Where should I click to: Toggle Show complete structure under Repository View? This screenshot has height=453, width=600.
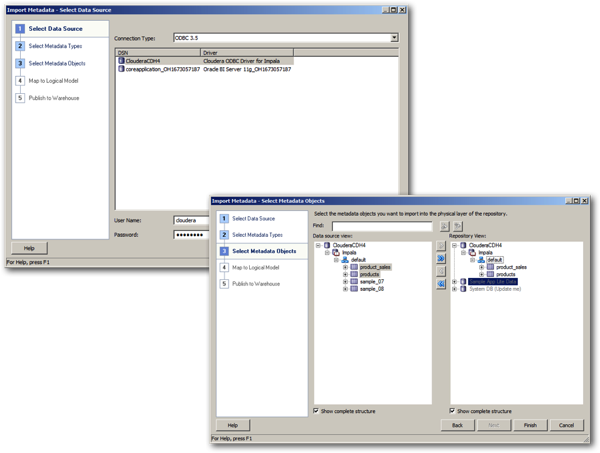pos(452,411)
